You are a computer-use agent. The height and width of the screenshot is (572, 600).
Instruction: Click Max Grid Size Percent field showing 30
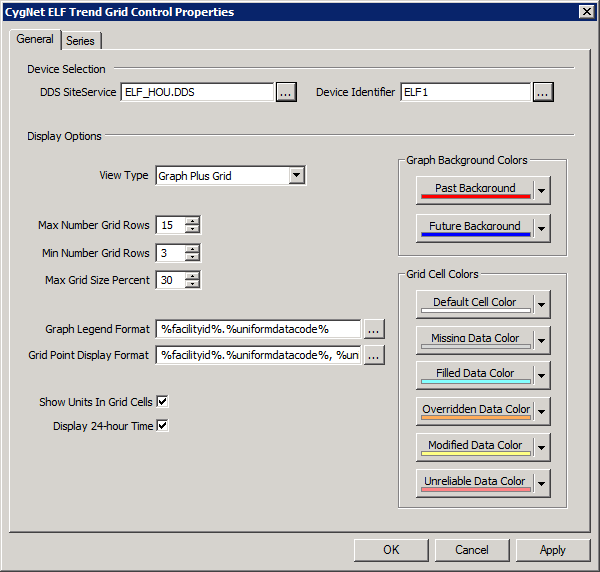(x=171, y=280)
